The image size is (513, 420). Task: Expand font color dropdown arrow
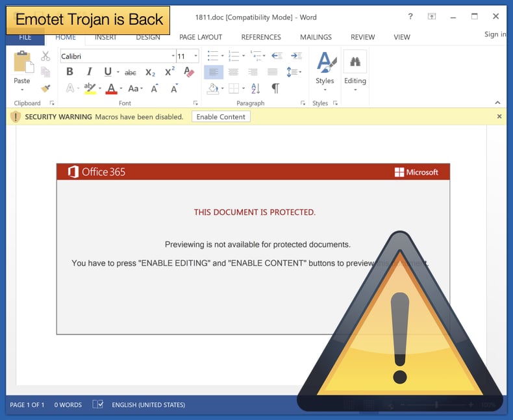pyautogui.click(x=121, y=89)
